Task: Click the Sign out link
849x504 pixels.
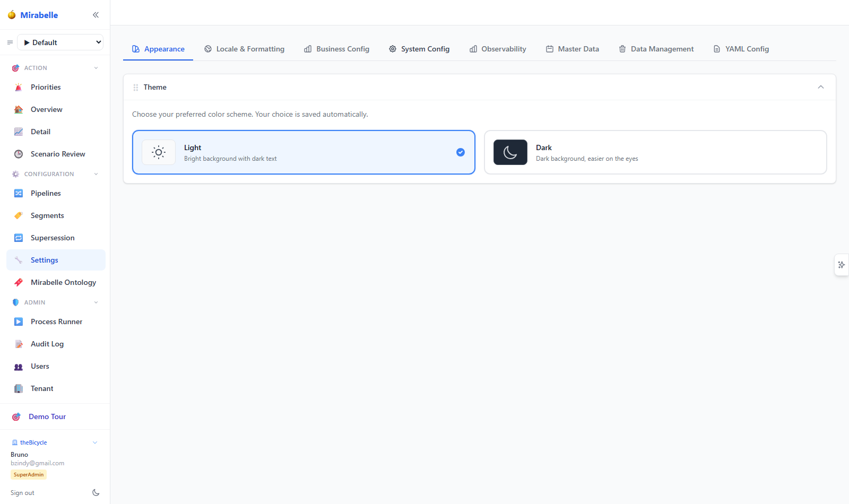Action: [22, 493]
